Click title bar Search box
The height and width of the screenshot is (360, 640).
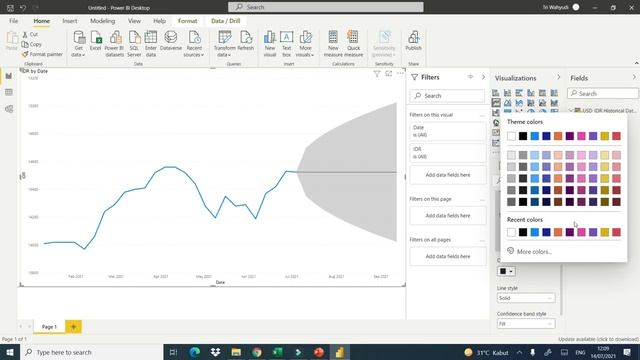pyautogui.click(x=326, y=7)
